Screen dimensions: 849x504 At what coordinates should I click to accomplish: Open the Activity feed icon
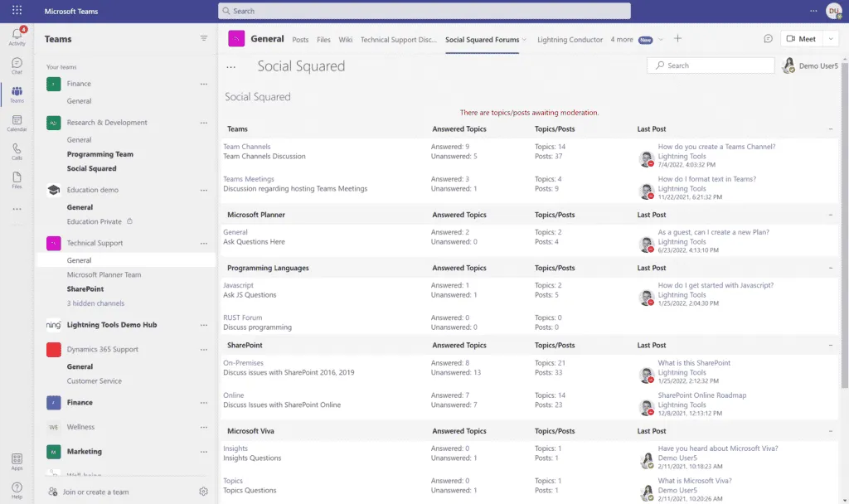pos(17,36)
